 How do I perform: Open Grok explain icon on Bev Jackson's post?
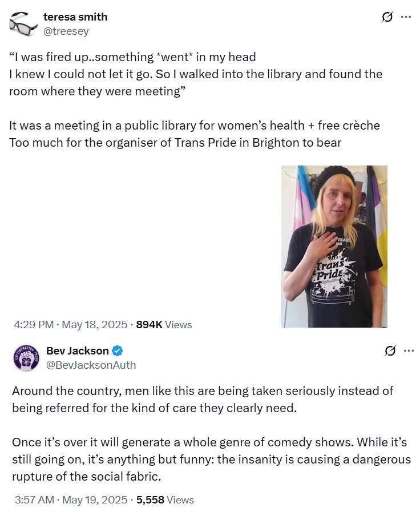(390, 350)
